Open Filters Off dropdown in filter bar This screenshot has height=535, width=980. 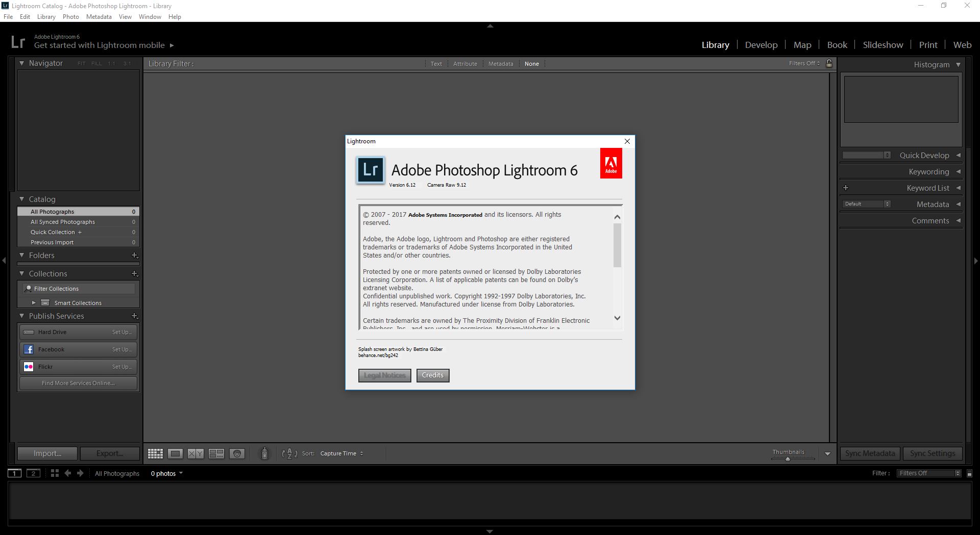pos(804,63)
